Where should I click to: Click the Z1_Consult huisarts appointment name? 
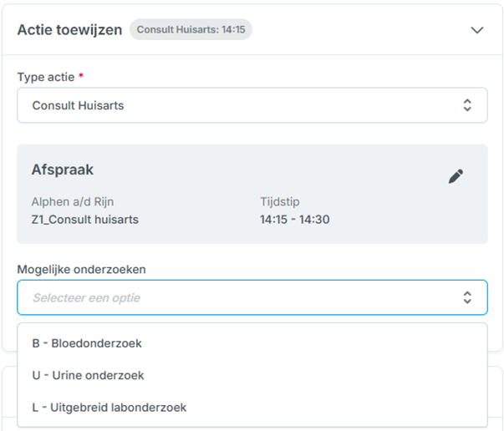(x=85, y=220)
